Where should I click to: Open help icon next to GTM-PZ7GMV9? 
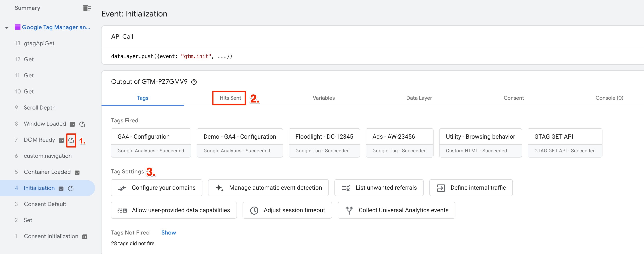pos(194,82)
